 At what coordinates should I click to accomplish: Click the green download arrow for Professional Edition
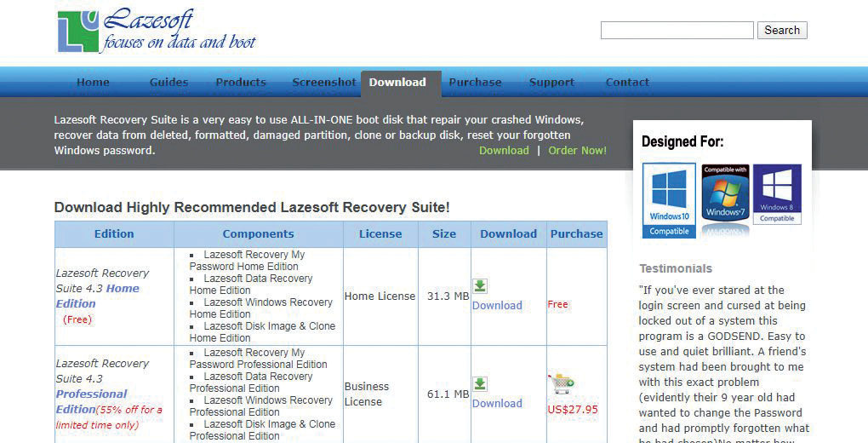coord(480,384)
